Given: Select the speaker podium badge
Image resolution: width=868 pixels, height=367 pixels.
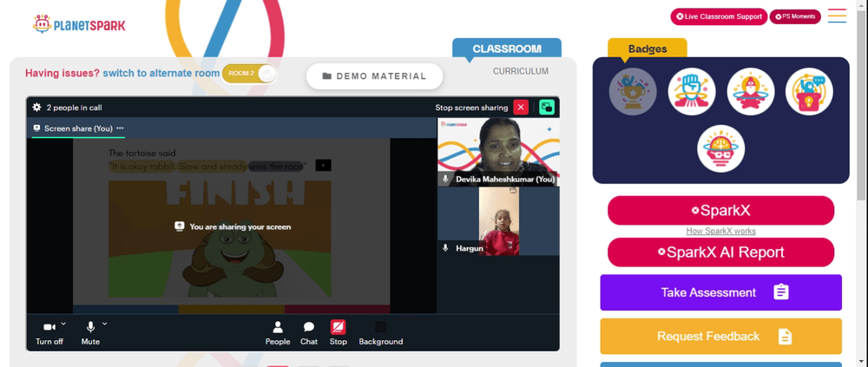Looking at the screenshot, I should [x=809, y=91].
